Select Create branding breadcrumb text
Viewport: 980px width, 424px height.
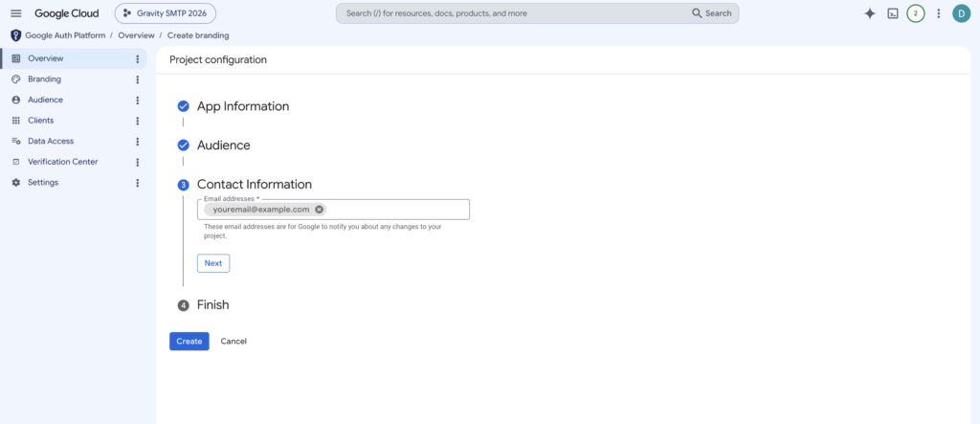tap(198, 35)
